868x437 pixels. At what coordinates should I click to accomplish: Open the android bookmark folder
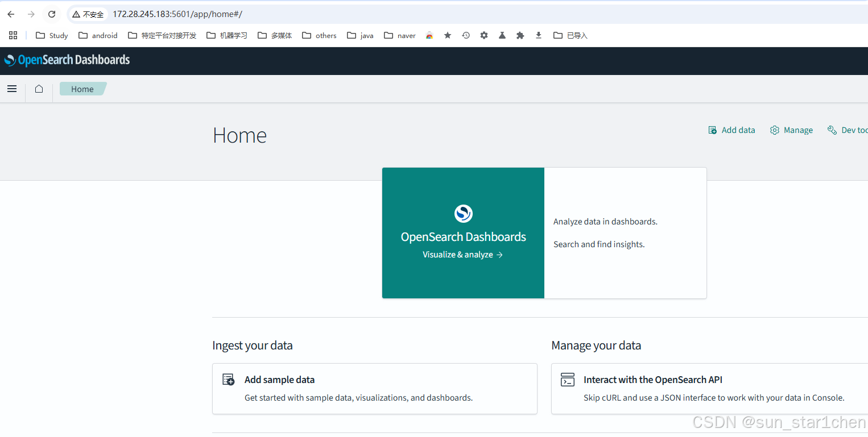point(98,35)
